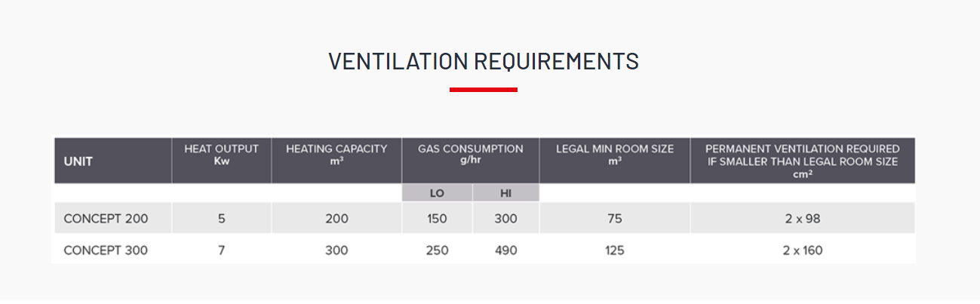Click the Gas Consumption g/hr header
980x304 pixels.
470,155
